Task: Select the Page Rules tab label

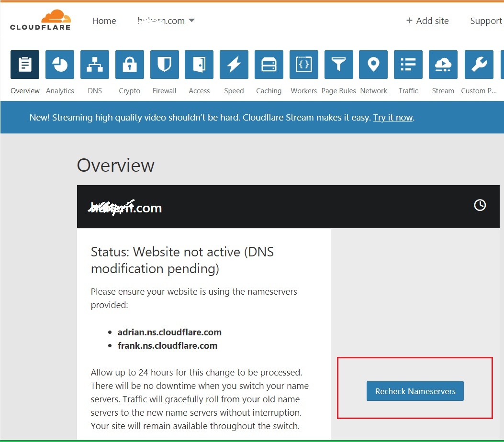Action: tap(339, 91)
